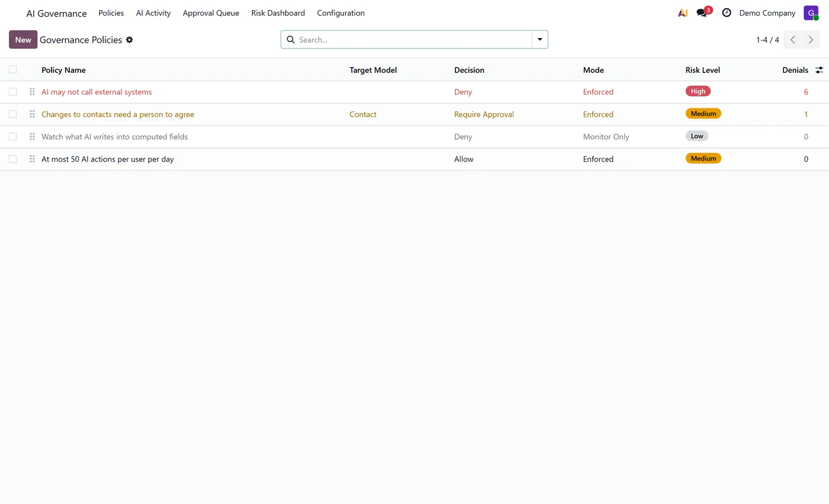The image size is (829, 504).
Task: Open the AI assistant icon in top bar
Action: pos(683,13)
